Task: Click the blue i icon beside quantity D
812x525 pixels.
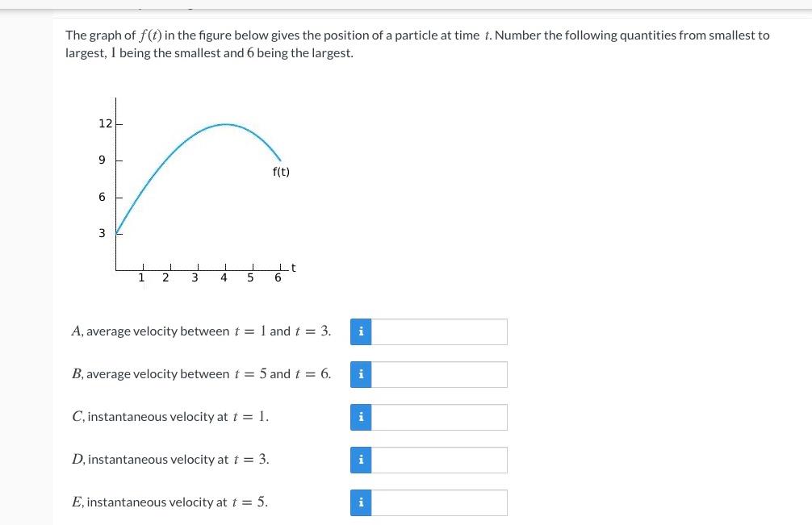Action: (x=361, y=460)
